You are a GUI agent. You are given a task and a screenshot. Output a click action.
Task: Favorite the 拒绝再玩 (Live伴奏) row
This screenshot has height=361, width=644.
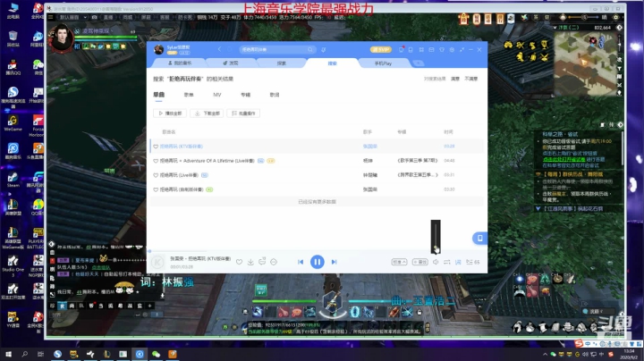(x=156, y=175)
